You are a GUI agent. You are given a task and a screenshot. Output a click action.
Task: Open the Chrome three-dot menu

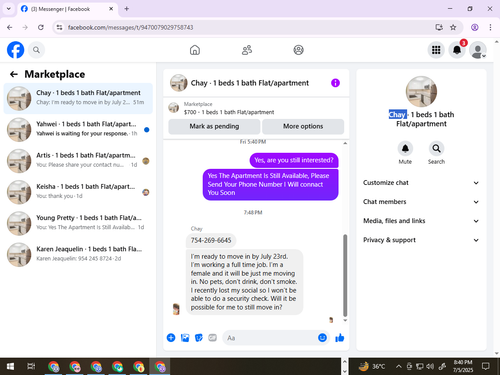[490, 27]
